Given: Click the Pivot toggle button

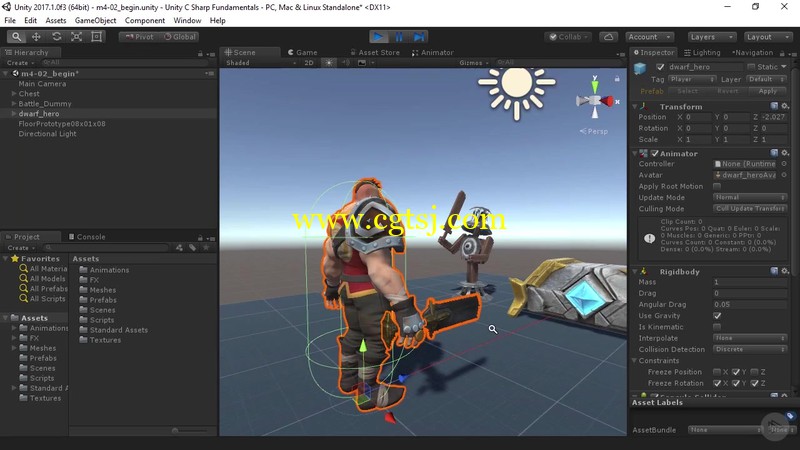Looking at the screenshot, I should pyautogui.click(x=139, y=37).
